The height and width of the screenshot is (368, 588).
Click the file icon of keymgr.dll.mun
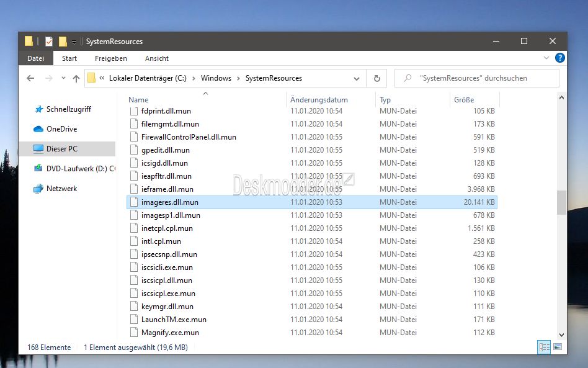point(133,307)
